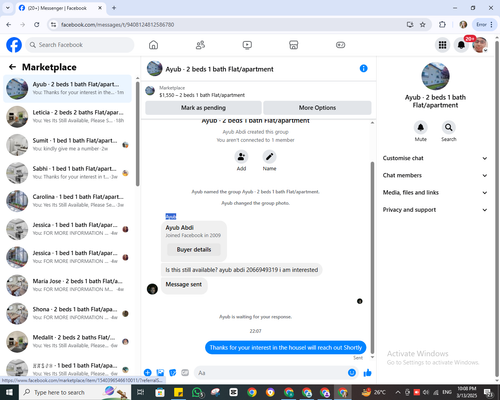
Task: Expand Customise chat section
Action: point(435,158)
